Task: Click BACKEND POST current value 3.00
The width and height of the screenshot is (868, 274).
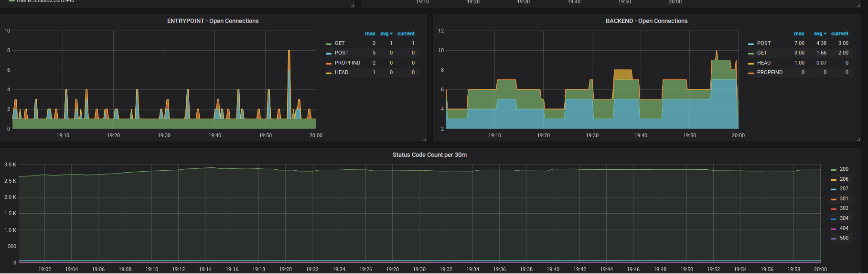Action: [843, 43]
